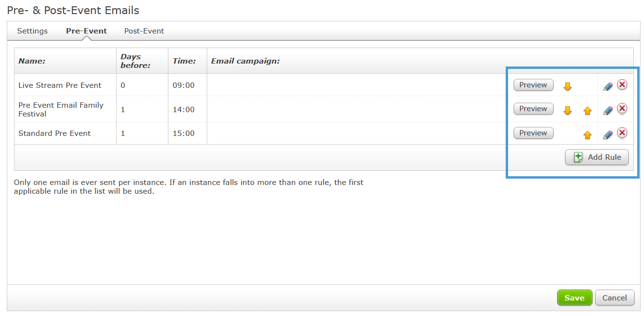
Task: Switch to the Settings tab
Action: pos(33,31)
